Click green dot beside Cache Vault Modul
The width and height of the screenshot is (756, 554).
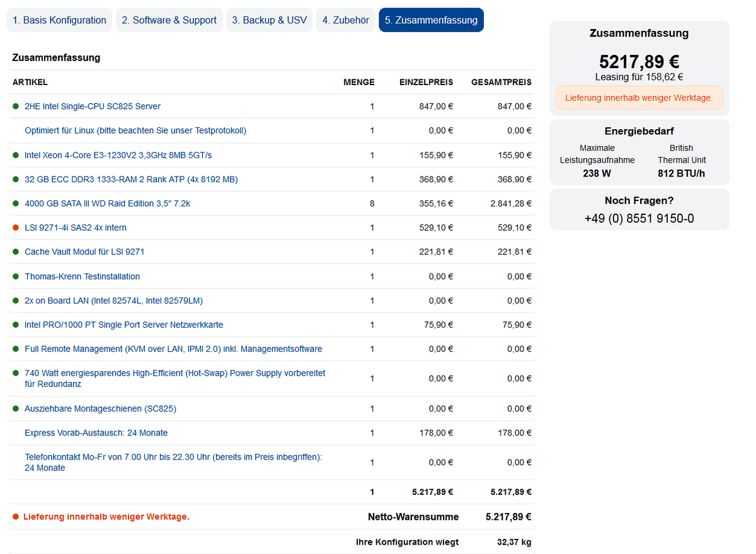pos(16,252)
